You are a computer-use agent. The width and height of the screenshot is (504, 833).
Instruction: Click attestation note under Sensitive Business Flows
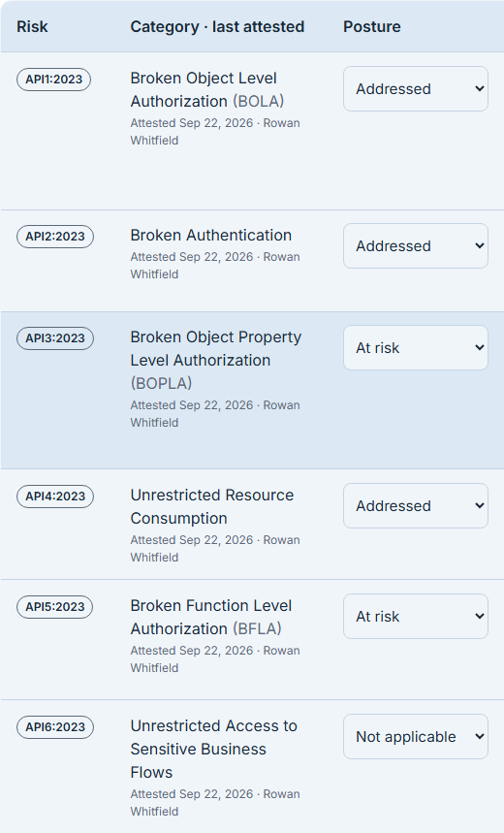[215, 802]
